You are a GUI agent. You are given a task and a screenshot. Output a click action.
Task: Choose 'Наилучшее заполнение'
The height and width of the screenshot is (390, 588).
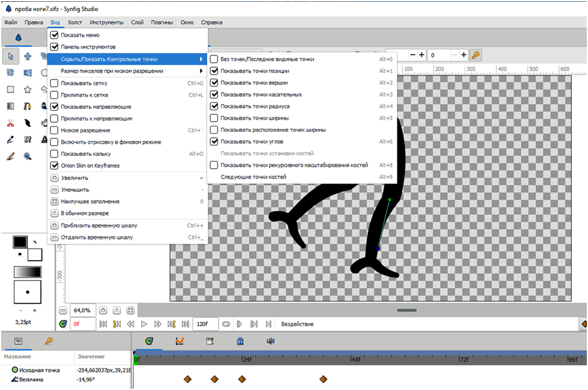click(127, 202)
